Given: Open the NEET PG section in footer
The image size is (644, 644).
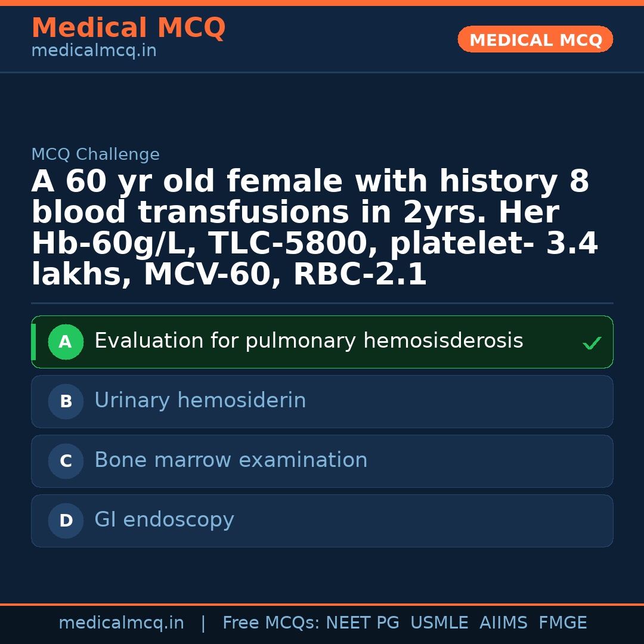Looking at the screenshot, I should 362,622.
